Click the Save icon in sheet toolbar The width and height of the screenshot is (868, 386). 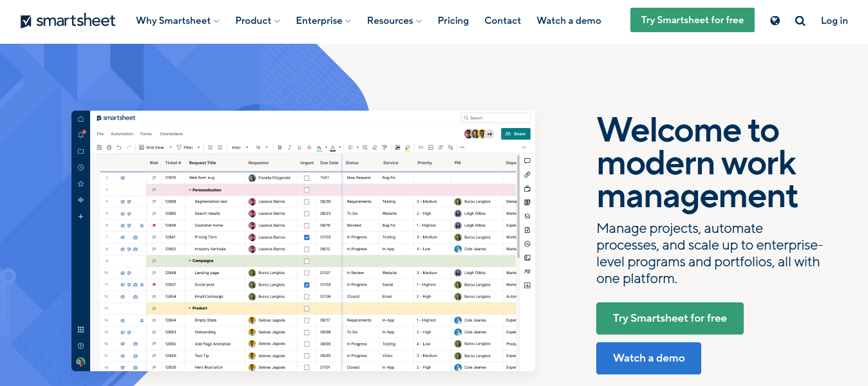(99, 147)
